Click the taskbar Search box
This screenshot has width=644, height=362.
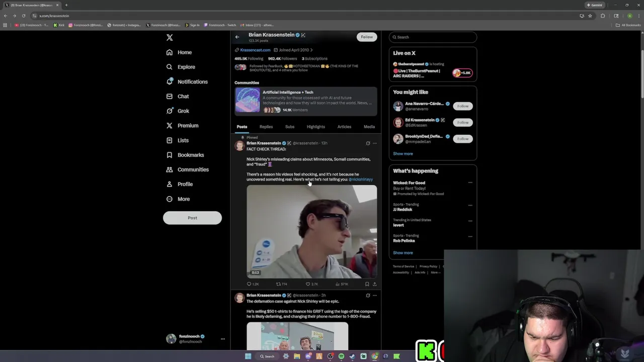[x=267, y=356]
